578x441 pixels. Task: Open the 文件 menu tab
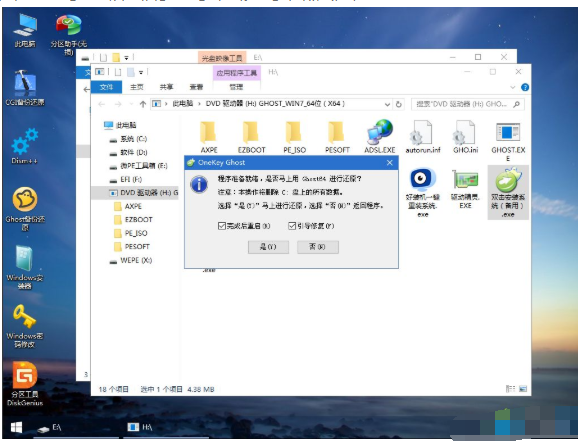[106, 87]
